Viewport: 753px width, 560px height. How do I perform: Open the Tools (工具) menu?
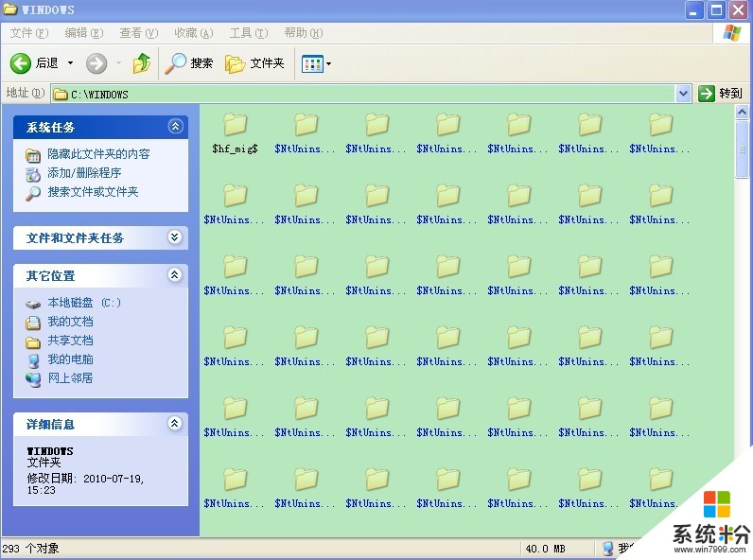tap(248, 33)
